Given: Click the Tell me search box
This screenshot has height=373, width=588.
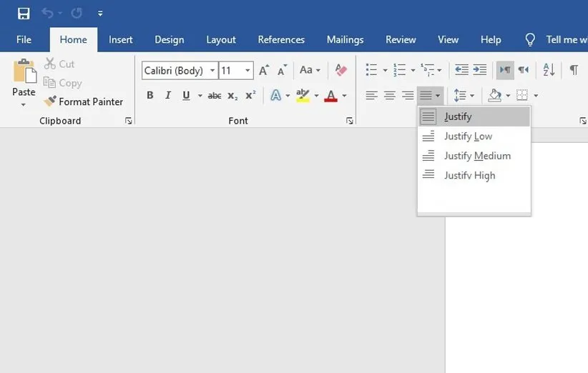Looking at the screenshot, I should 565,40.
